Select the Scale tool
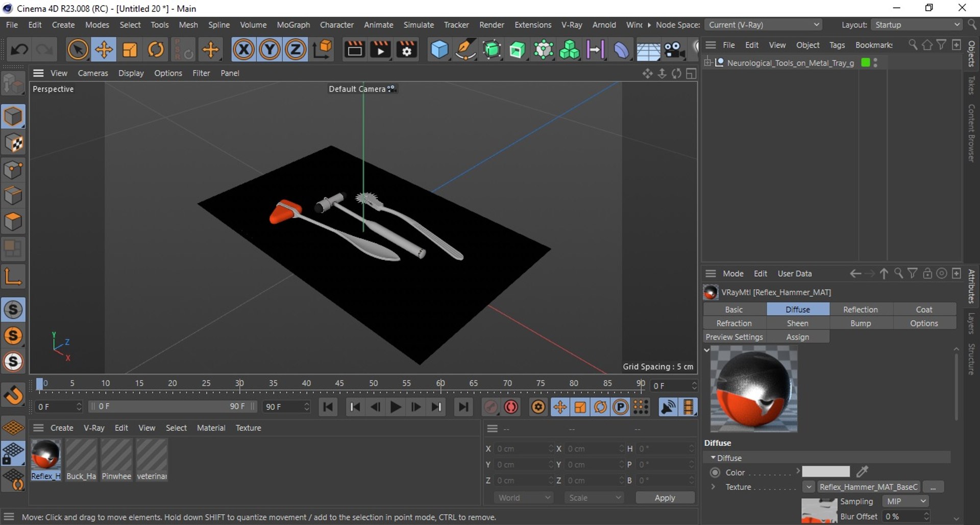This screenshot has height=525, width=980. tap(130, 50)
